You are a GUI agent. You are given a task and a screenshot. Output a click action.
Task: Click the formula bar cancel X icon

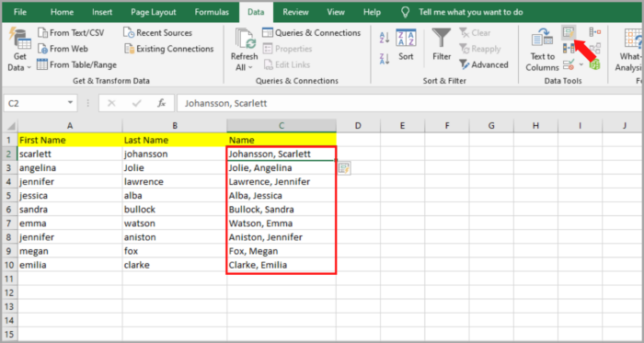(x=111, y=103)
